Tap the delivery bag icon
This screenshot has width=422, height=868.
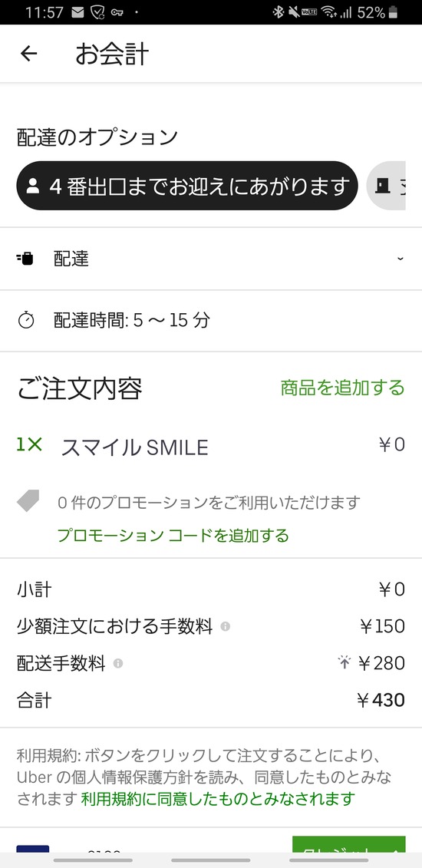(x=25, y=258)
